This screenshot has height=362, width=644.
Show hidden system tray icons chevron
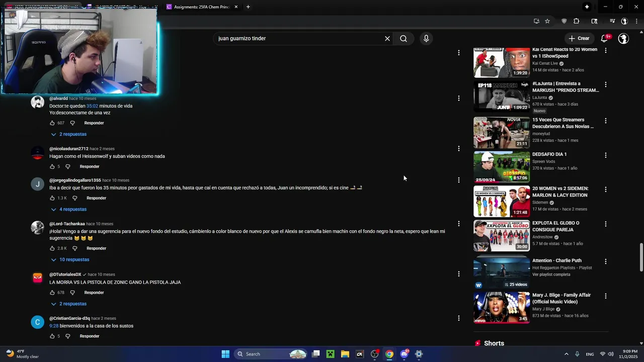click(x=566, y=354)
